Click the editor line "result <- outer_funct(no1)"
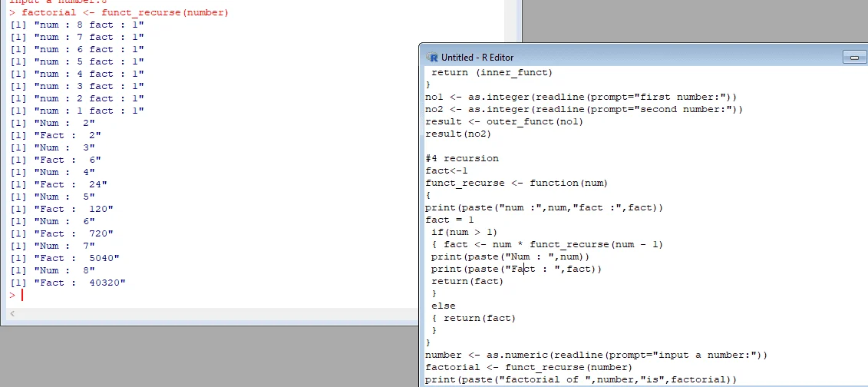868x387 pixels. [x=504, y=121]
